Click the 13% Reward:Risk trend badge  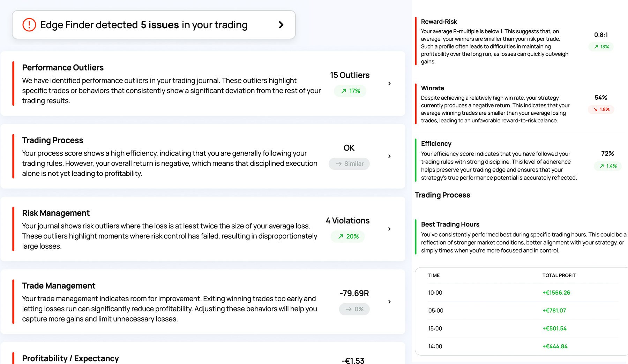(601, 47)
